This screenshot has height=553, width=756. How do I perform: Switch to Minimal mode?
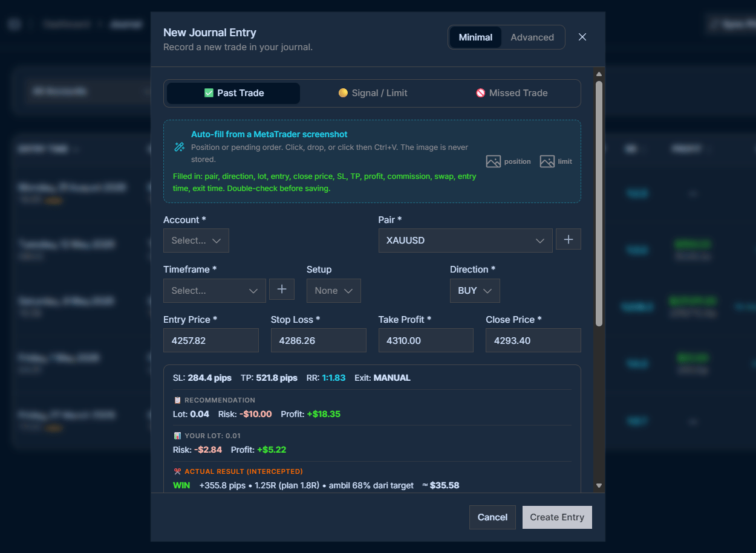[475, 37]
